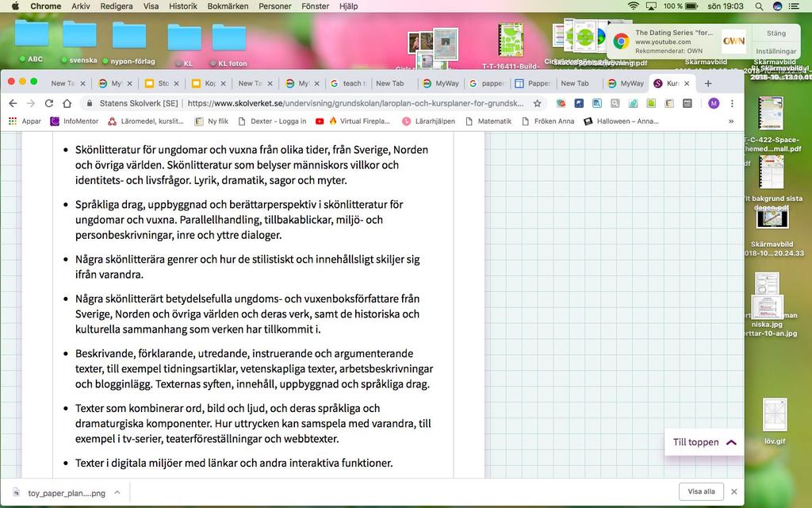The height and width of the screenshot is (508, 812).
Task: Bookmark this page with the star icon
Action: [x=537, y=103]
